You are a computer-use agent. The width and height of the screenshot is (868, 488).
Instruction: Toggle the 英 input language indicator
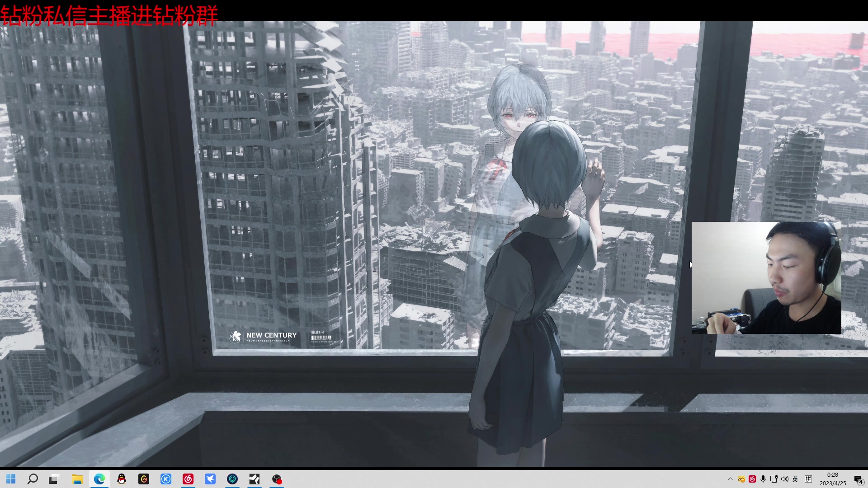click(x=795, y=479)
